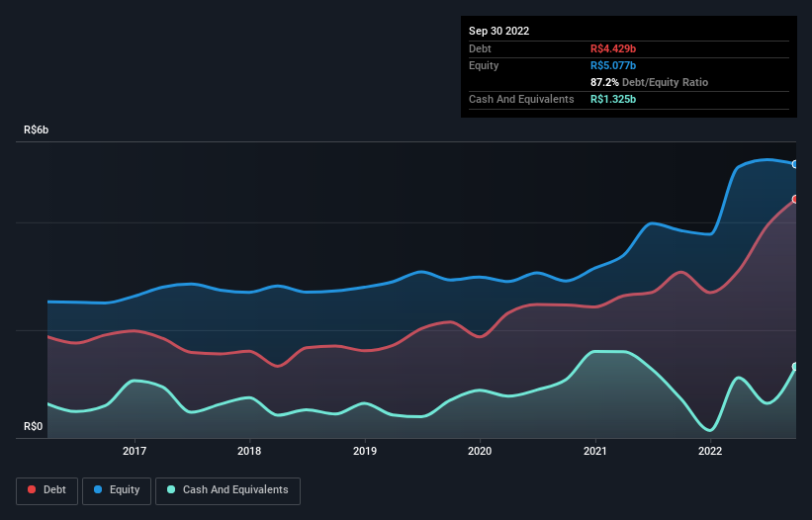Click the 2017 axis label
This screenshot has width=812, height=520.
click(x=135, y=451)
